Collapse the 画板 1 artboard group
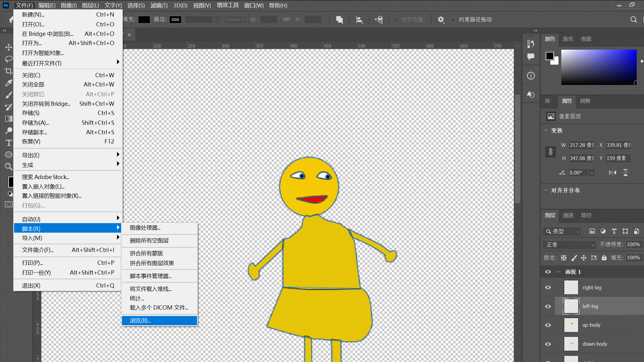The height and width of the screenshot is (362, 644). tap(558, 272)
